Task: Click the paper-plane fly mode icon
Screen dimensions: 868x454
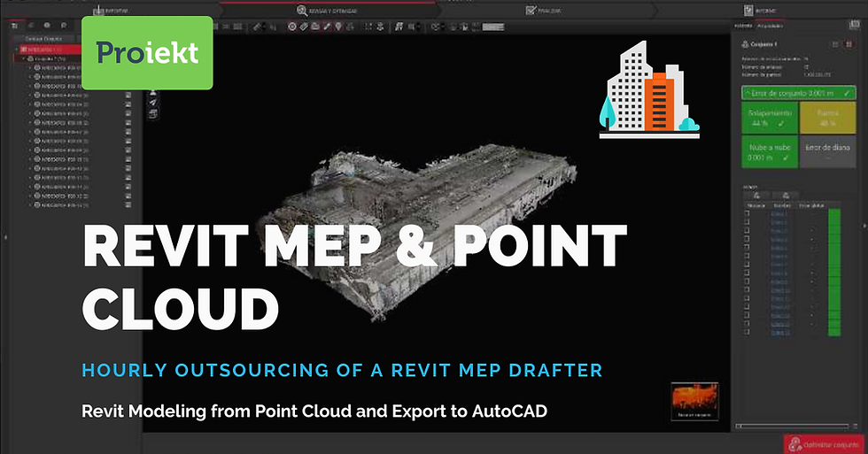Action: coord(153,103)
